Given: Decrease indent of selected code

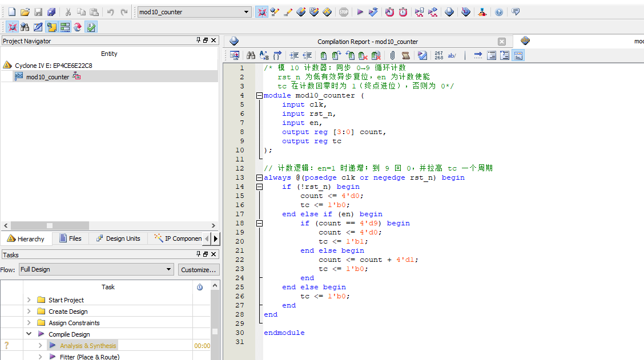Looking at the screenshot, I should (x=307, y=55).
